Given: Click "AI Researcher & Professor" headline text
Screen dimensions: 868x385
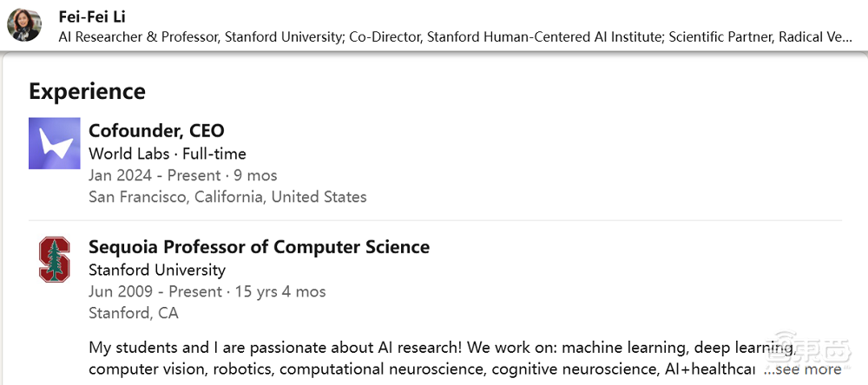Looking at the screenshot, I should (x=137, y=37).
